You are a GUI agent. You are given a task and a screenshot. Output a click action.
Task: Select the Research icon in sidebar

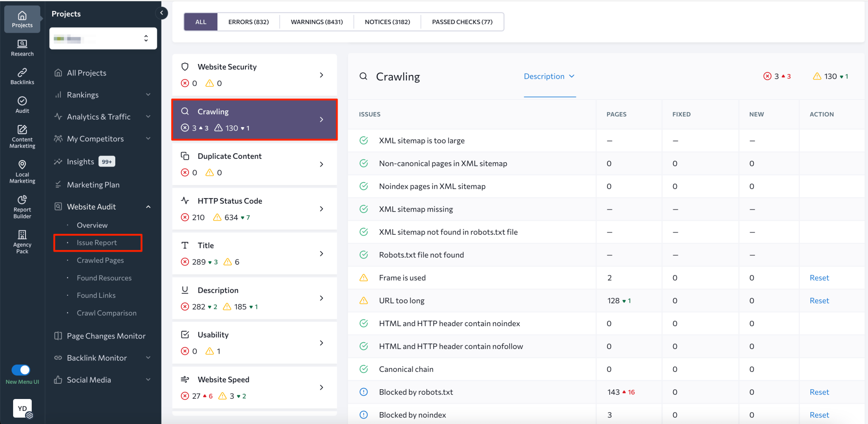coord(22,47)
